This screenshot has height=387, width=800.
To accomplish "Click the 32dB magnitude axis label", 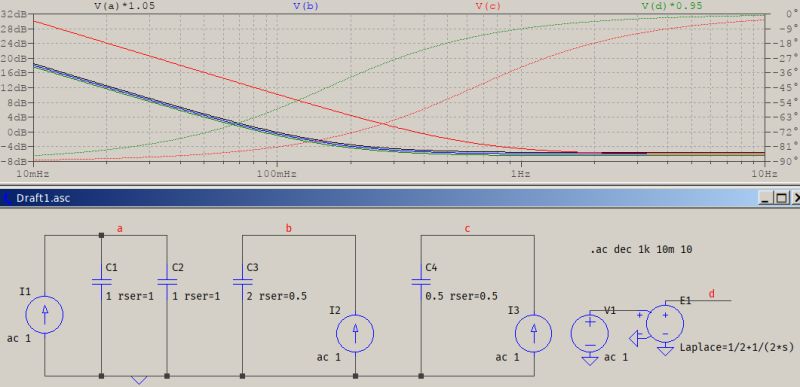I will point(15,14).
